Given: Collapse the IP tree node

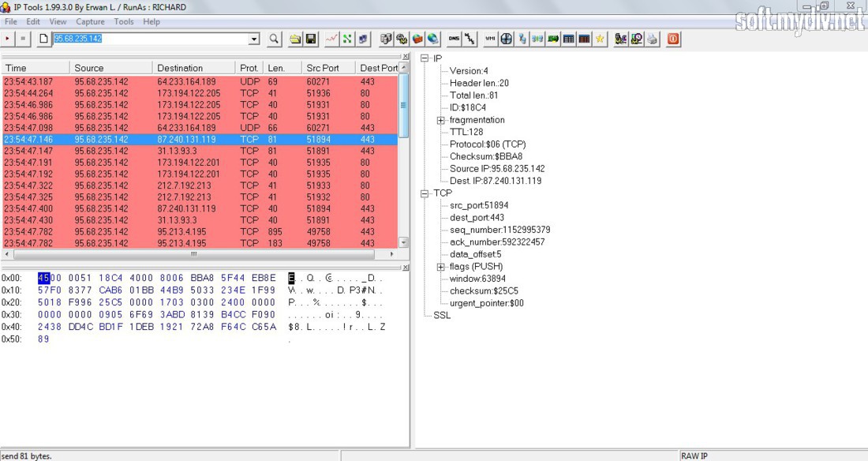Looking at the screenshot, I should (425, 58).
